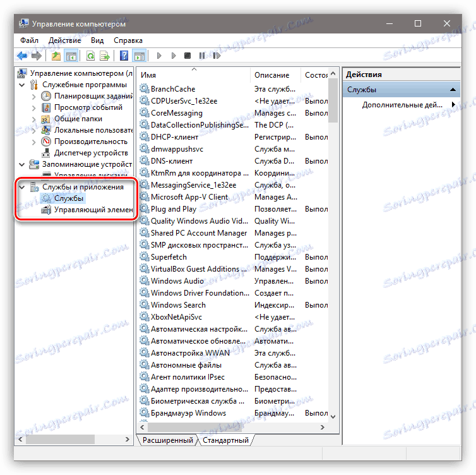Collapse the Служебные программы tree node

point(22,85)
